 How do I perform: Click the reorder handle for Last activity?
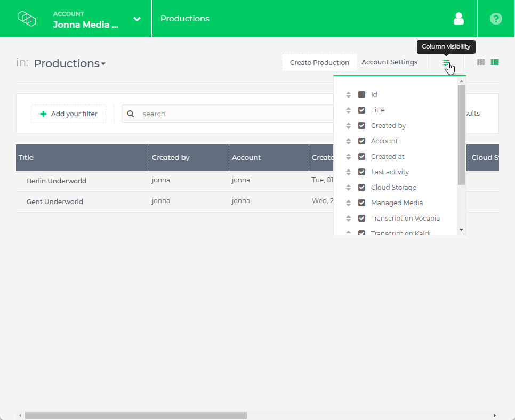coord(349,172)
